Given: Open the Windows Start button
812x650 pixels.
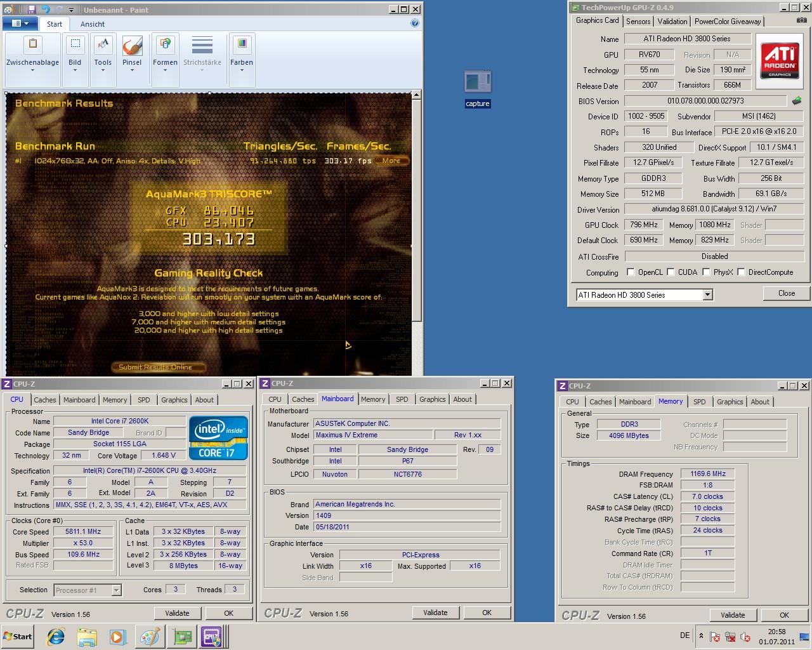Looking at the screenshot, I should (18, 637).
